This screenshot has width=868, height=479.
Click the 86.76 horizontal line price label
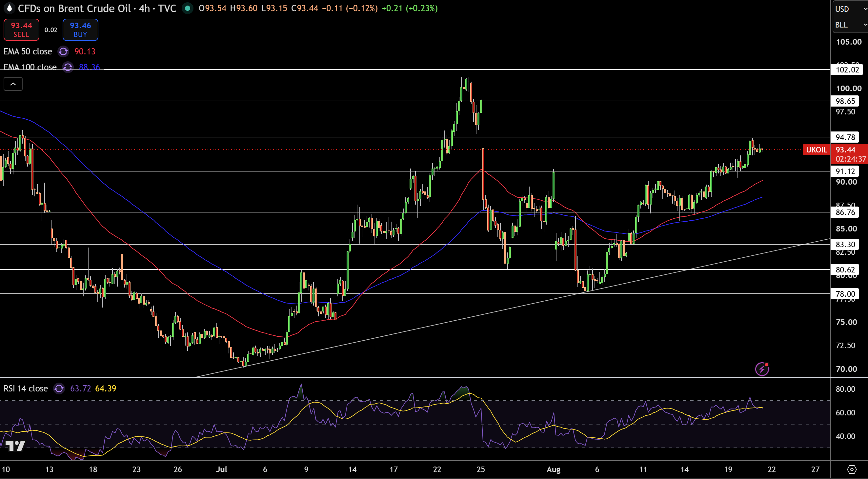pyautogui.click(x=845, y=212)
